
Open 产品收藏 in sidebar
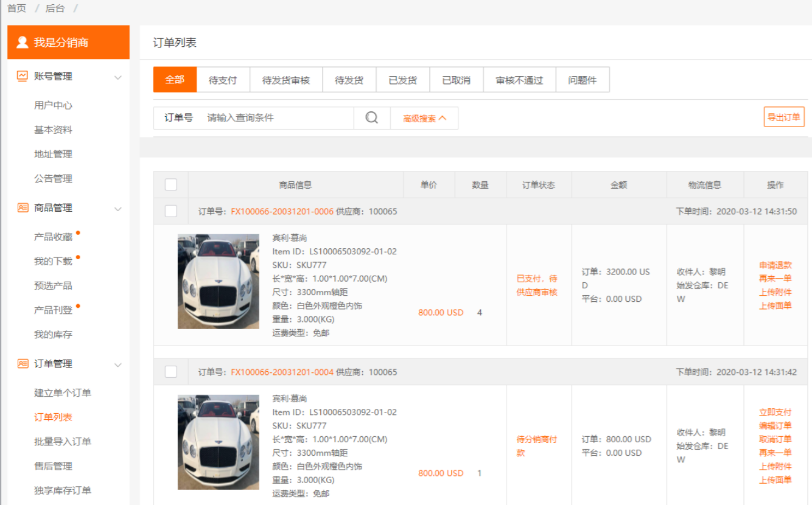[x=53, y=237]
